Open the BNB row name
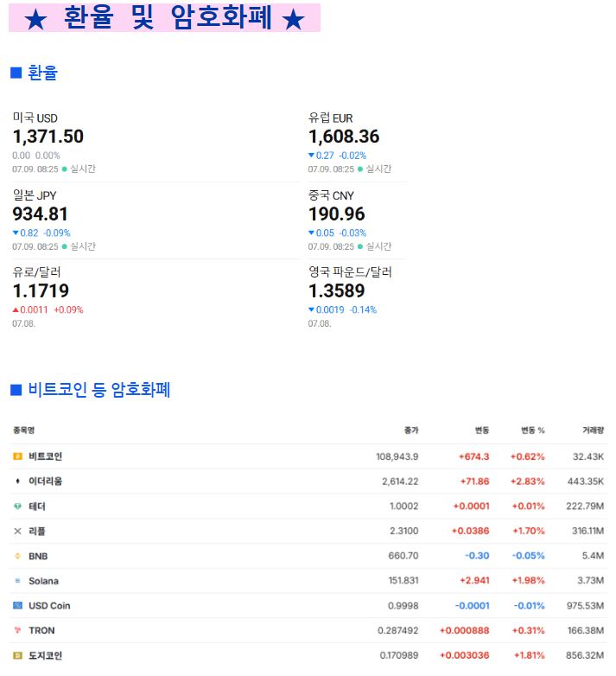The image size is (616, 676). coord(38,556)
